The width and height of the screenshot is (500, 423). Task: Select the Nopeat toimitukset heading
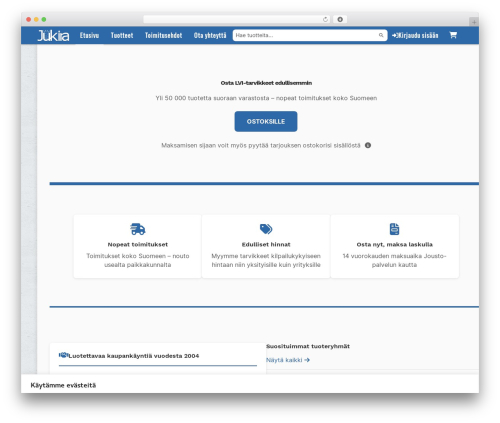(138, 244)
